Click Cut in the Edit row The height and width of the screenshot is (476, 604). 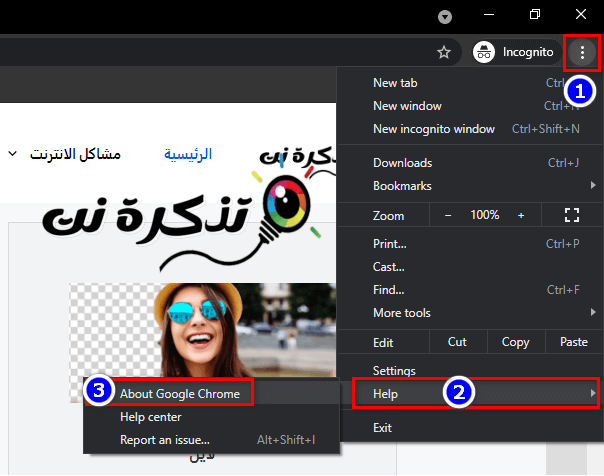point(457,342)
